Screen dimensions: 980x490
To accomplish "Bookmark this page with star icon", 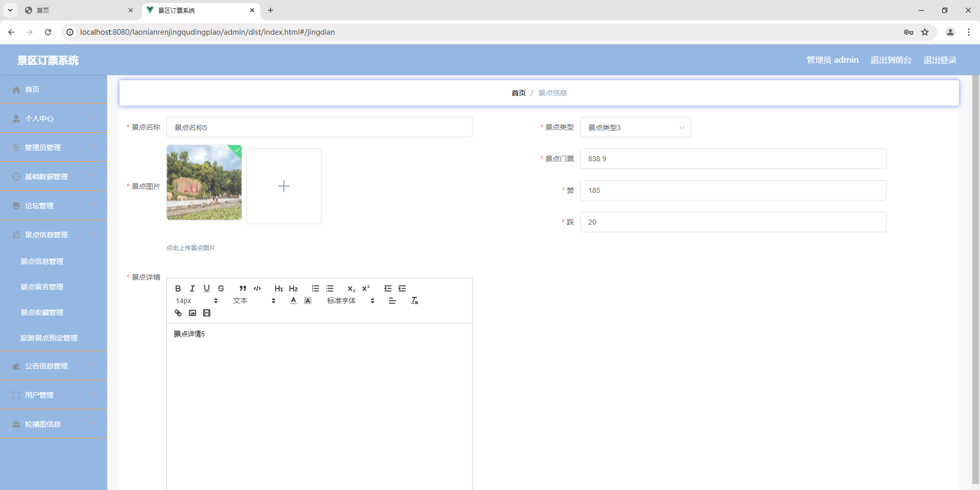I will click(925, 32).
